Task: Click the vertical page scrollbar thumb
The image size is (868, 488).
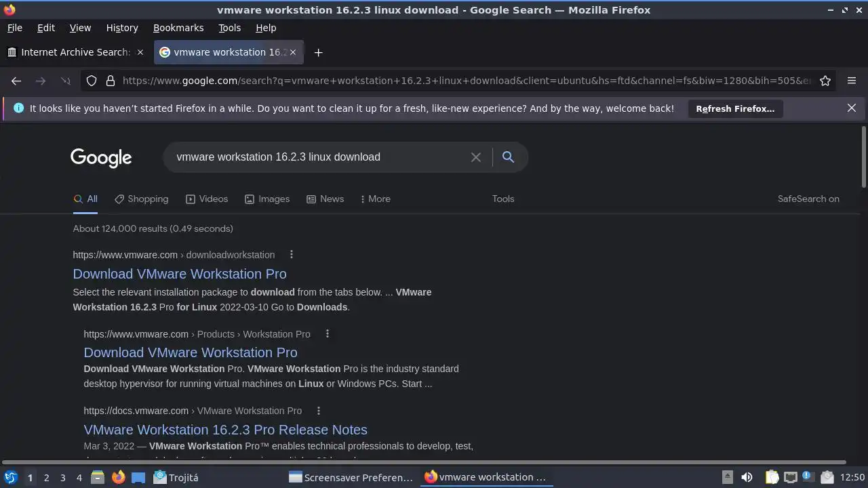Action: (863, 157)
